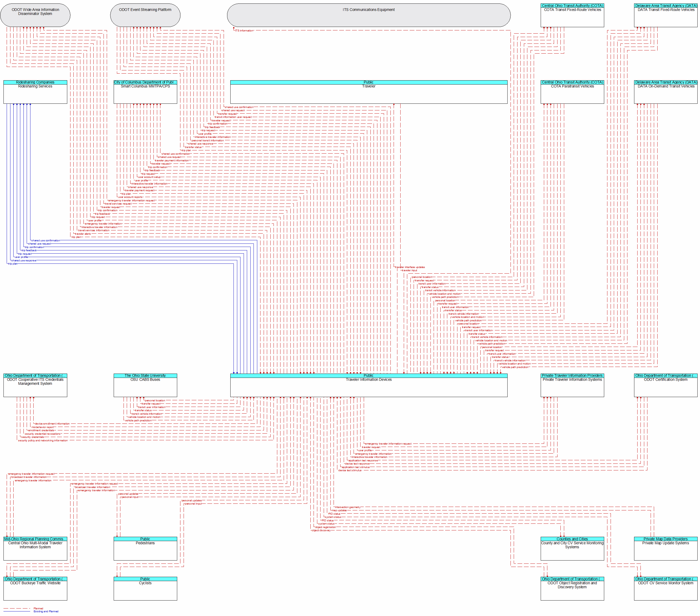Click the 'device test stimulus' flow label

[x=350, y=471]
